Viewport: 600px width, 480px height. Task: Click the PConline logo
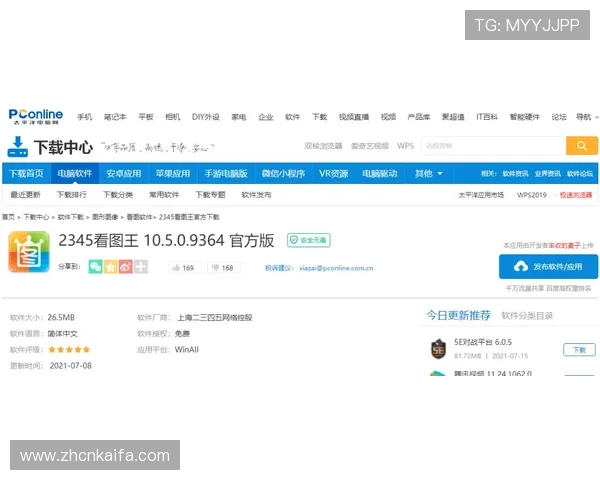[x=36, y=116]
